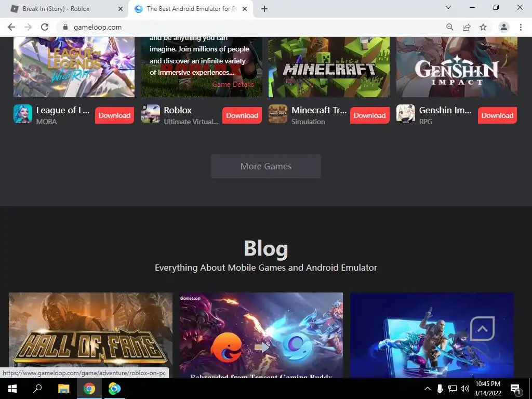Click the scroll-to-top arrow button

483,328
